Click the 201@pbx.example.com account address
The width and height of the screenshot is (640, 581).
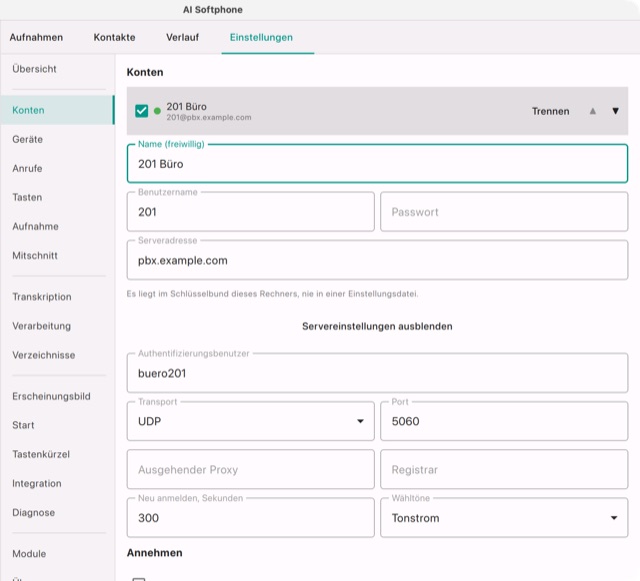(209, 118)
